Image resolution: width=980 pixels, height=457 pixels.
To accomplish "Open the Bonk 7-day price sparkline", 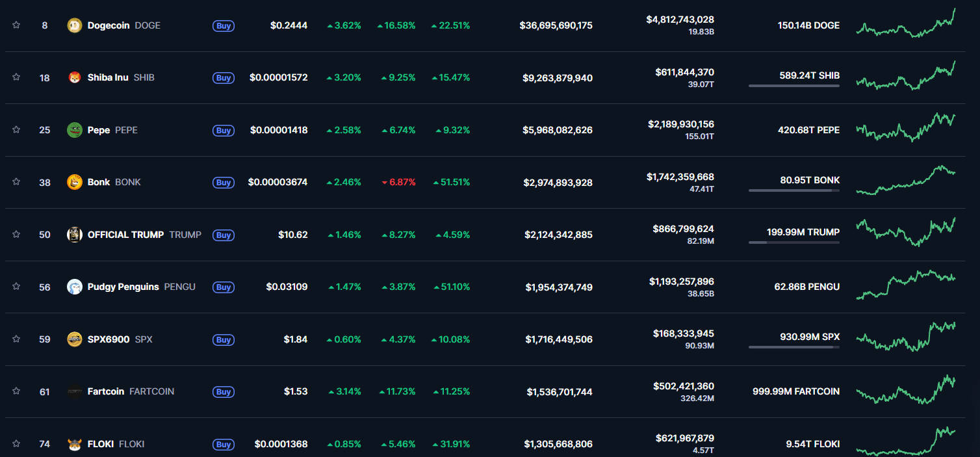I will tap(905, 180).
